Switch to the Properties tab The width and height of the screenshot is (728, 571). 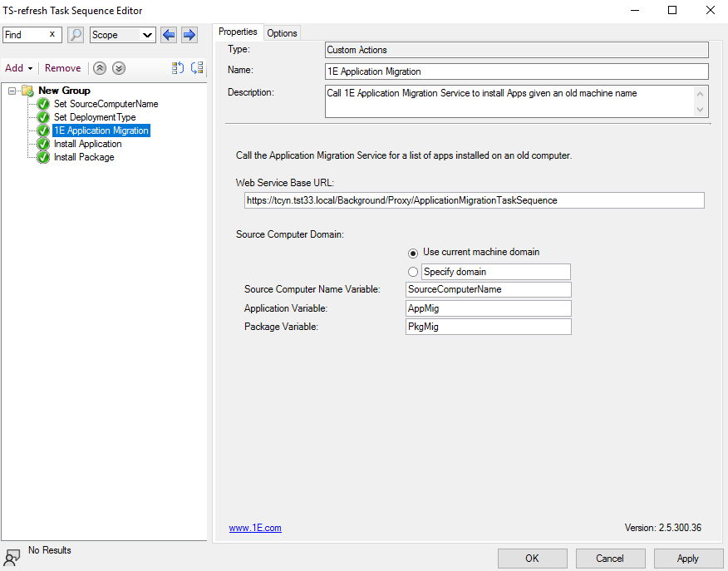tap(238, 32)
